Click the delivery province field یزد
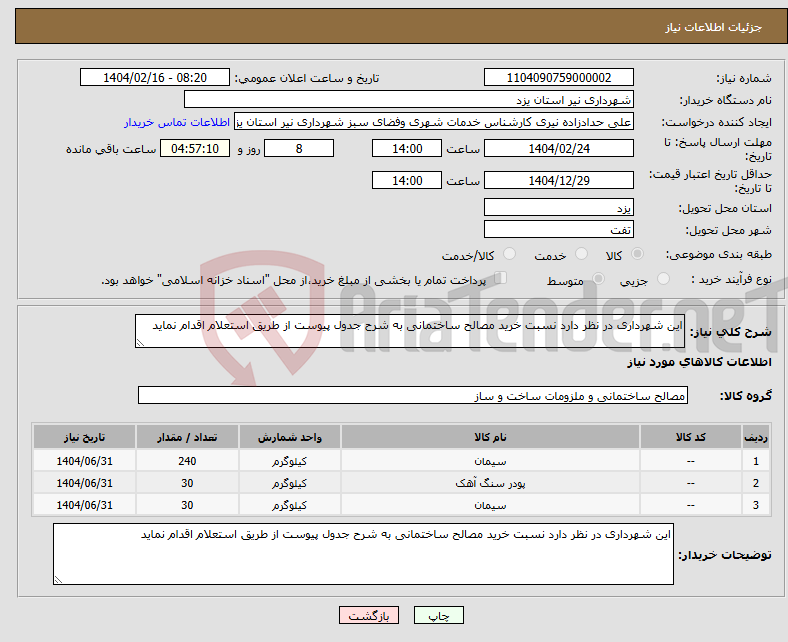The image size is (788, 642). (559, 208)
